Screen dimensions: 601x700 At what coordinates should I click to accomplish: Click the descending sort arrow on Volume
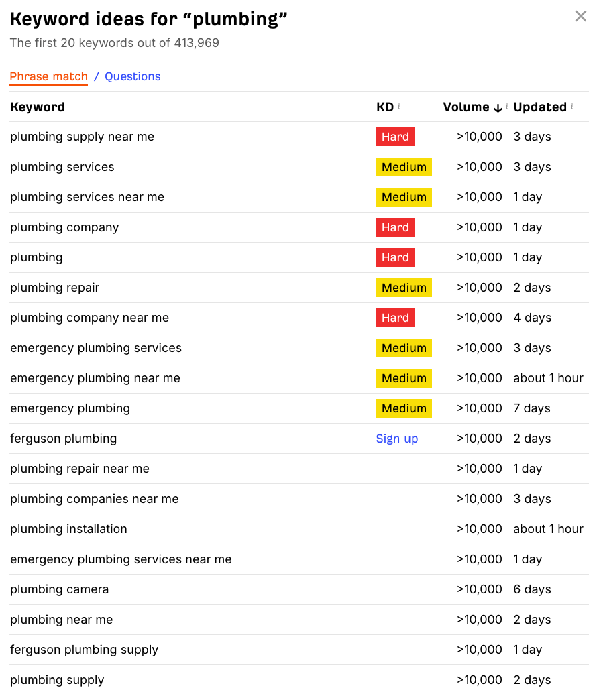[498, 107]
